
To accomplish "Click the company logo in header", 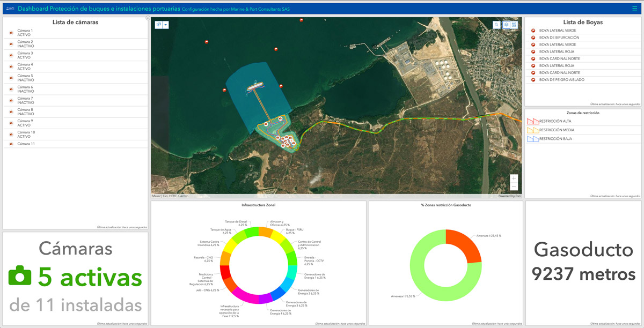I will coord(10,9).
